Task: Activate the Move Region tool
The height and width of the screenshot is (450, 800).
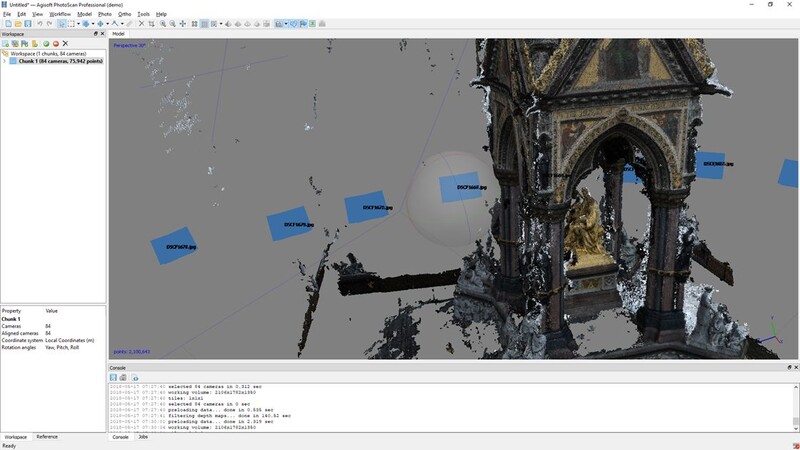Action: tap(86, 23)
